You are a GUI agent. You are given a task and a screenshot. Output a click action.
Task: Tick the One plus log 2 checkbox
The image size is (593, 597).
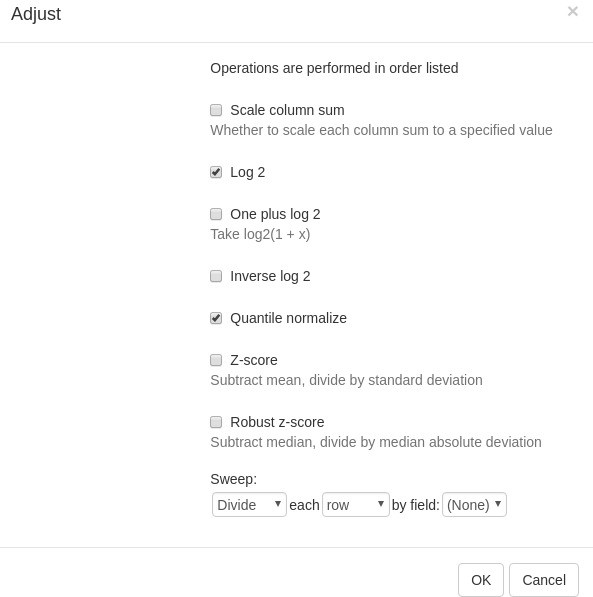[x=216, y=214]
